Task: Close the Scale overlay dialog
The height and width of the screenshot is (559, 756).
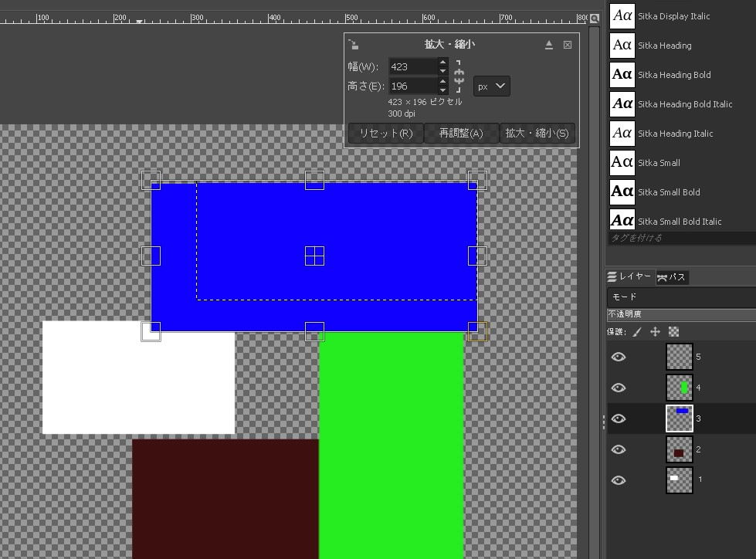Action: click(568, 45)
